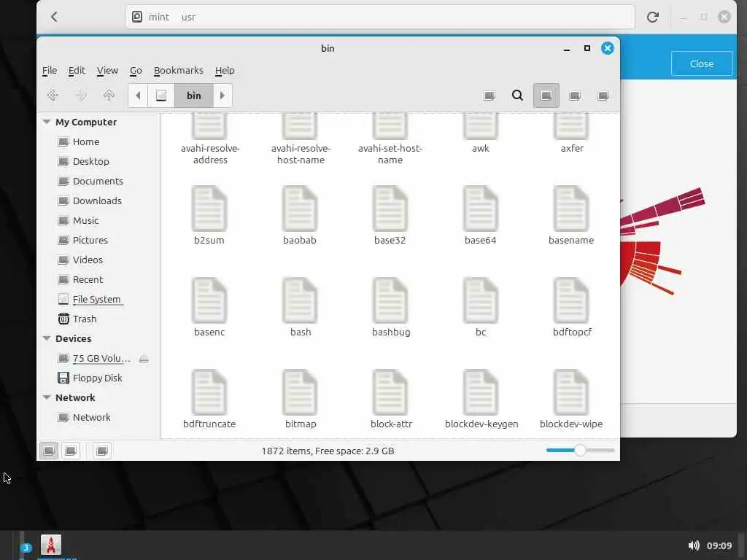The image size is (747, 560).
Task: Open the Network item under Network
Action: point(91,418)
